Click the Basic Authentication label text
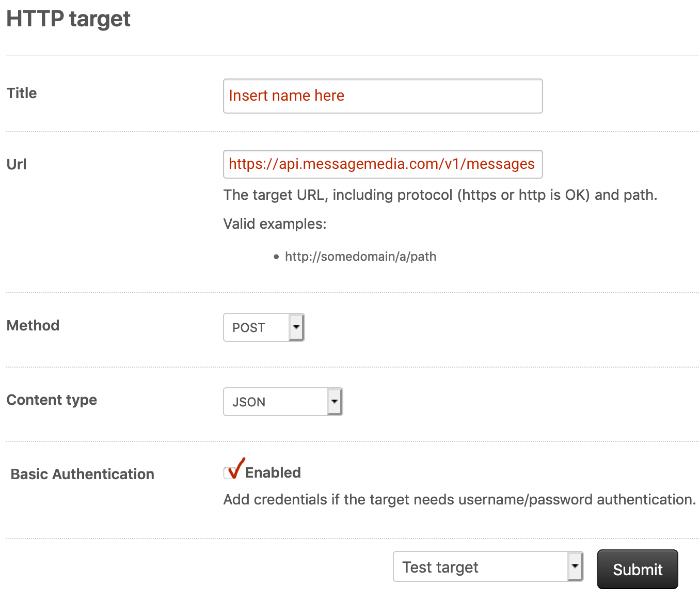This screenshot has height=601, width=700. pyautogui.click(x=82, y=474)
